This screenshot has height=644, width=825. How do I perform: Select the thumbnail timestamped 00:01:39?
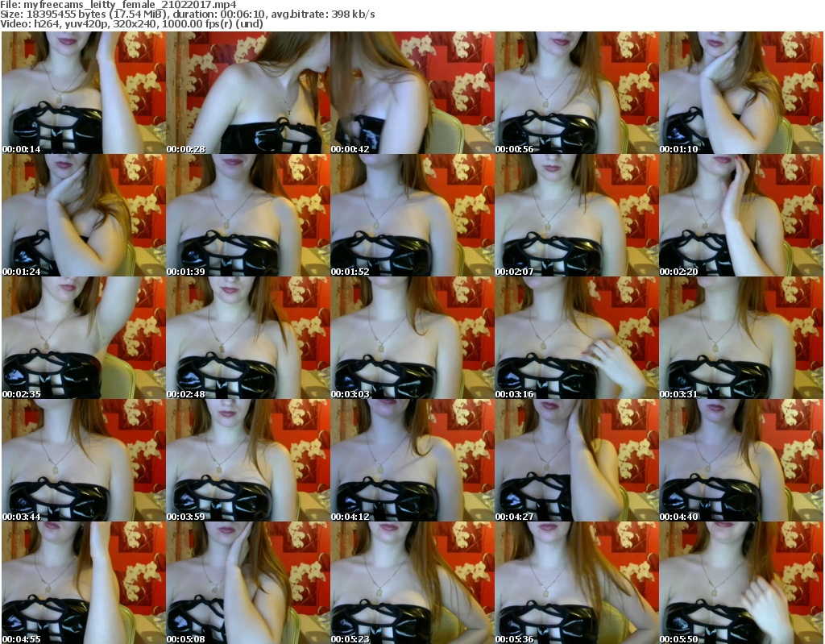click(248, 215)
